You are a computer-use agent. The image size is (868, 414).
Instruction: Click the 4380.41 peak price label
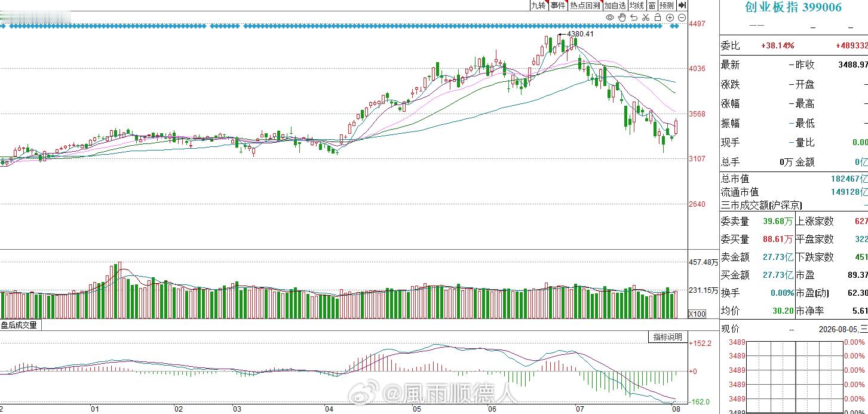pyautogui.click(x=580, y=34)
